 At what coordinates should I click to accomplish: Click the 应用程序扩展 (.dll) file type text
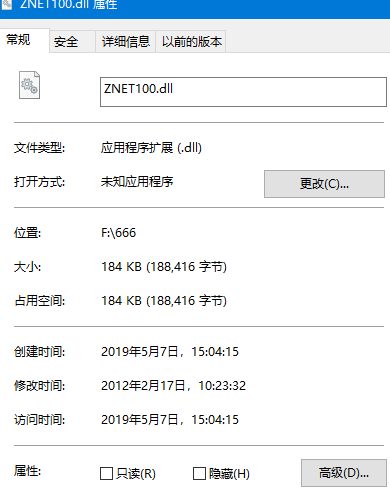(151, 148)
